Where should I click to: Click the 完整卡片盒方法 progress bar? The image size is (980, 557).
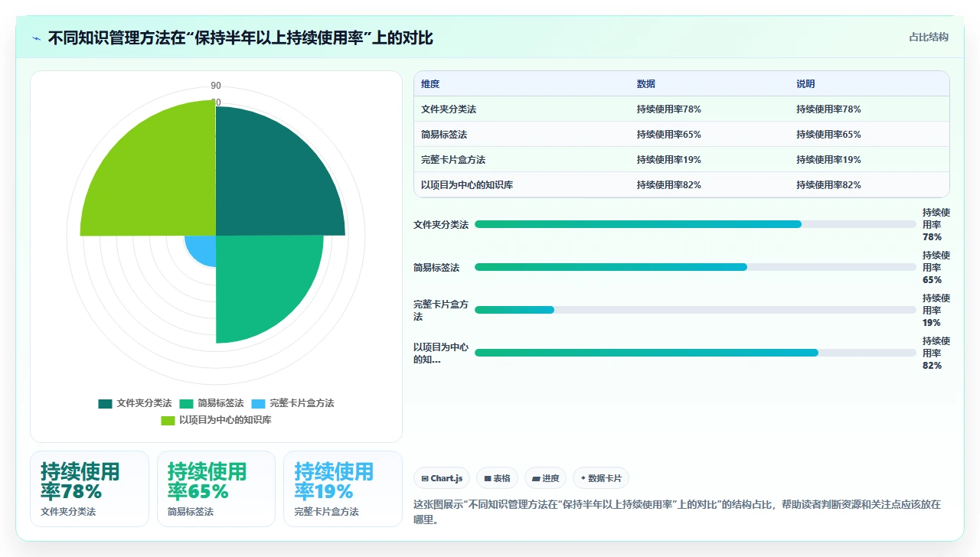(x=695, y=310)
